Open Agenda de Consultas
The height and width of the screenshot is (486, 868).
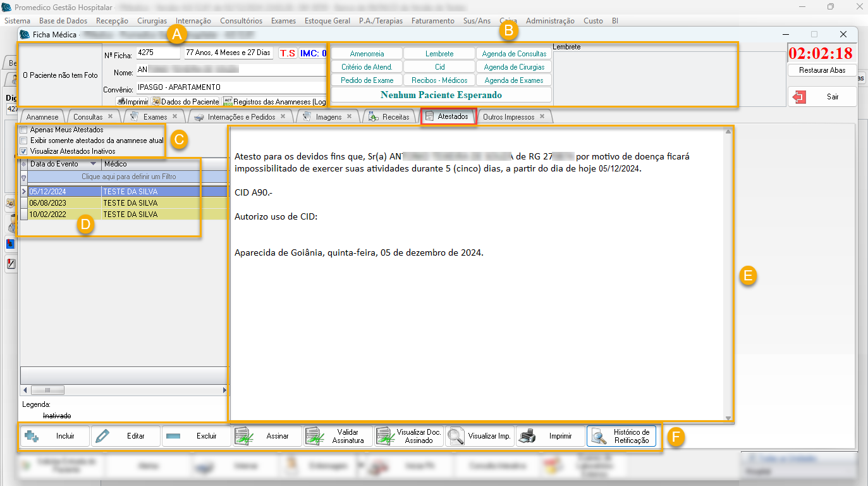[x=514, y=54]
